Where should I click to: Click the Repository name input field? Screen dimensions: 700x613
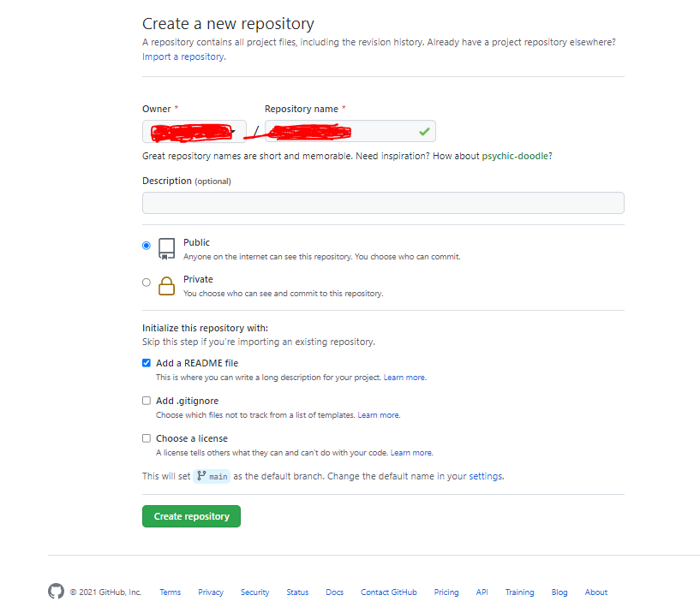(350, 131)
